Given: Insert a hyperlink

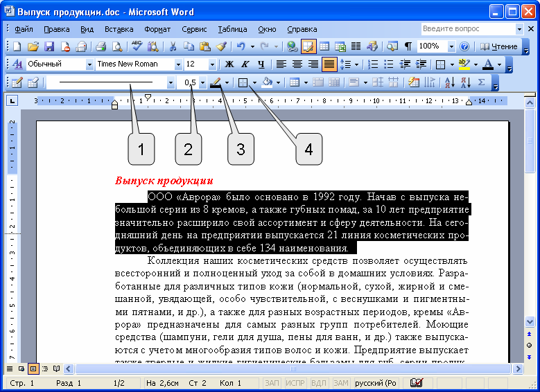Looking at the screenshot, I should 293,46.
